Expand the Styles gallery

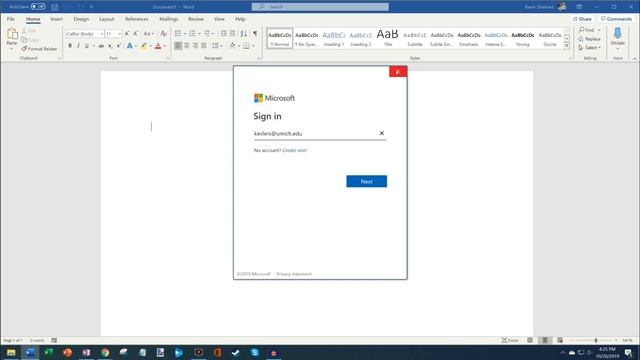(567, 46)
